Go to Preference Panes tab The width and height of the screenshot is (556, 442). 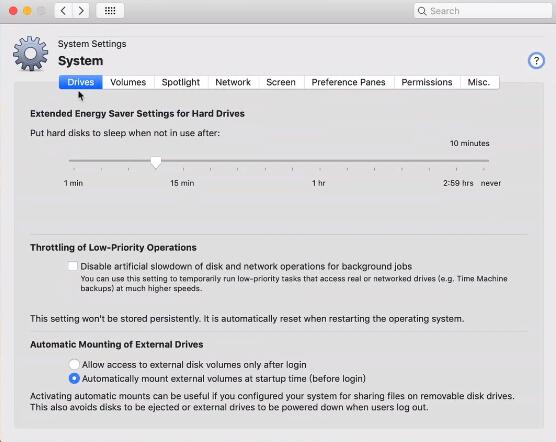pos(349,82)
